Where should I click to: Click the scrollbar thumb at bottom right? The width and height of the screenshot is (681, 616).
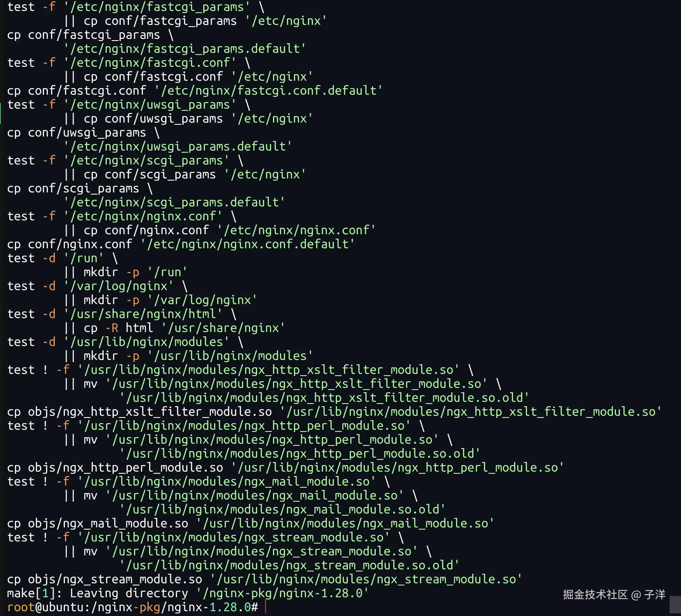675,605
